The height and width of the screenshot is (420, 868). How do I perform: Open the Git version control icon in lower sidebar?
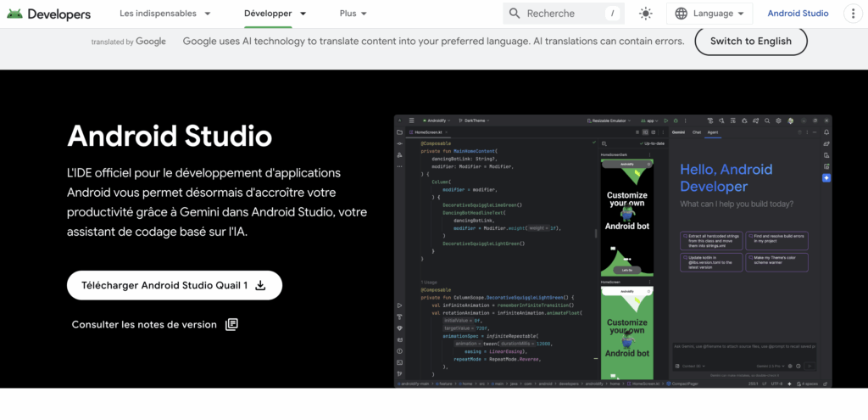[x=399, y=373]
